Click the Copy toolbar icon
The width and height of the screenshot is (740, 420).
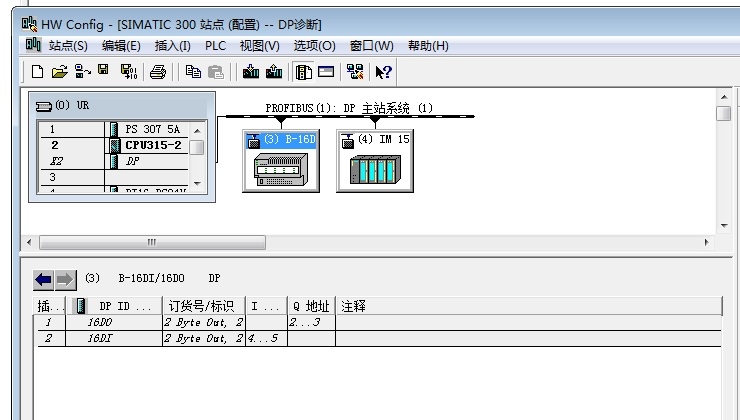[x=193, y=71]
